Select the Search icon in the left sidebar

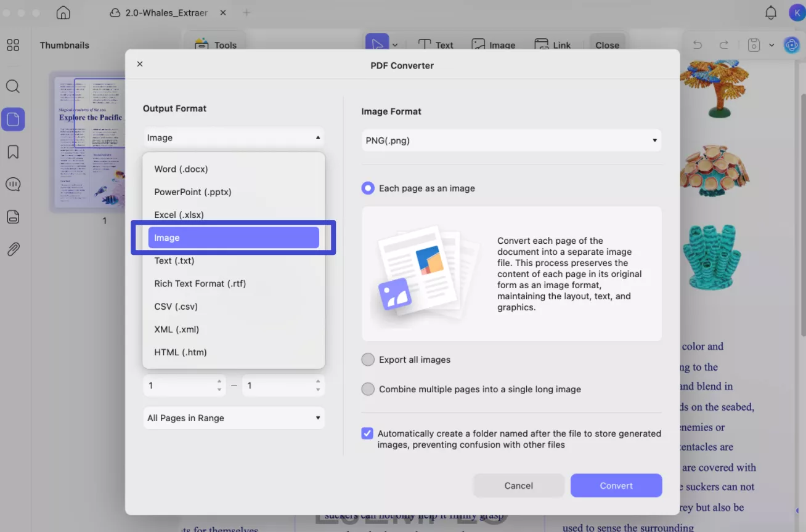pyautogui.click(x=13, y=86)
